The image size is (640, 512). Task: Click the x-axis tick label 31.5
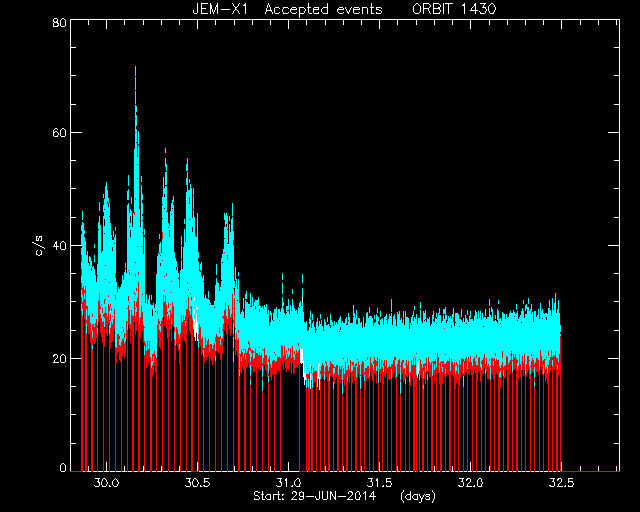[380, 483]
